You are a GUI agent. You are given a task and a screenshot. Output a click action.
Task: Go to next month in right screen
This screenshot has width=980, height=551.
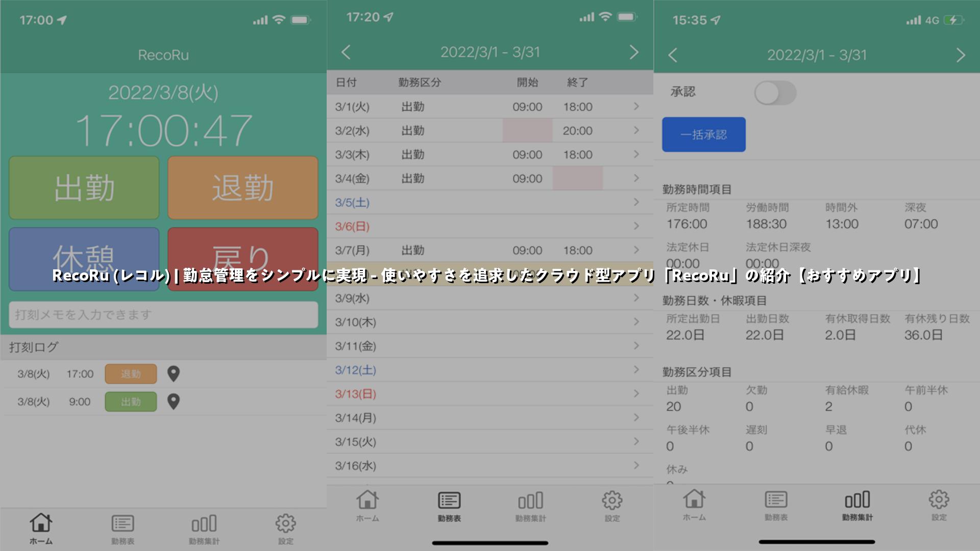point(961,55)
